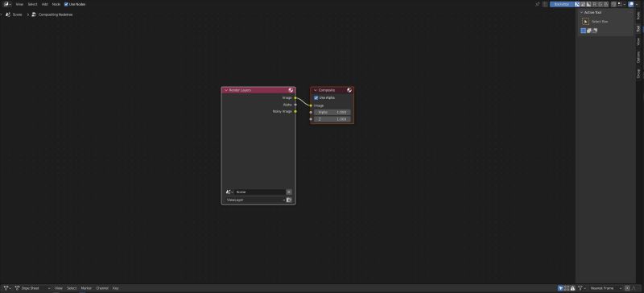The image size is (644, 293).
Task: Open the timeline editor type selector
Action: pyautogui.click(x=7, y=288)
